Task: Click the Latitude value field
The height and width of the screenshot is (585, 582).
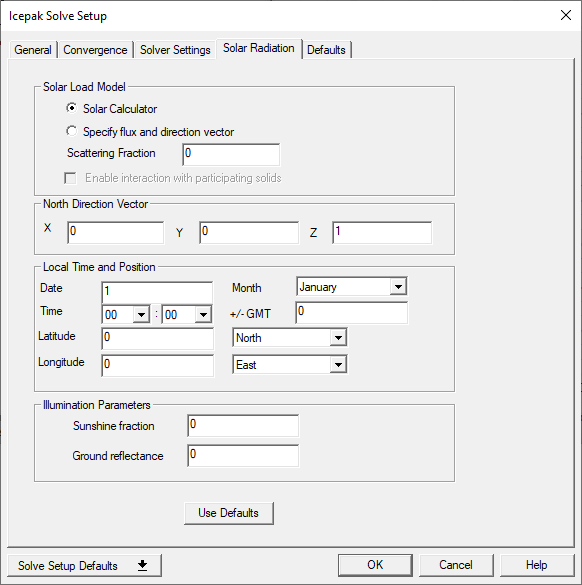Action: pos(157,338)
